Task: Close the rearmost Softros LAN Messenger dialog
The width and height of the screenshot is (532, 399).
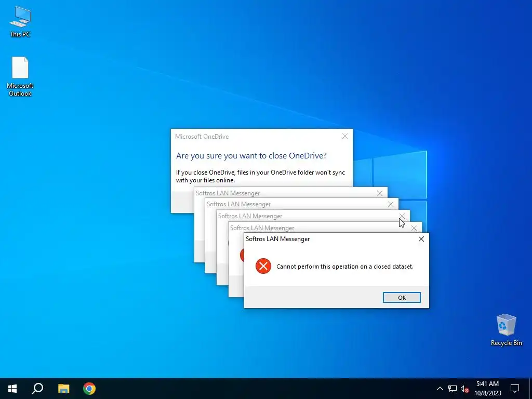Action: click(380, 193)
